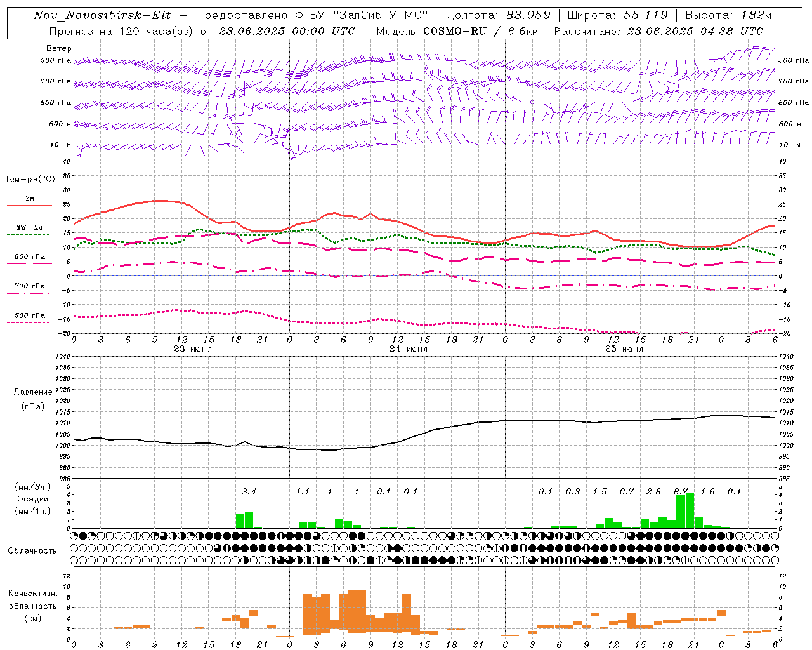The width and height of the screenshot is (812, 650).
Task: Click the Давление chart label
Action: click(33, 392)
